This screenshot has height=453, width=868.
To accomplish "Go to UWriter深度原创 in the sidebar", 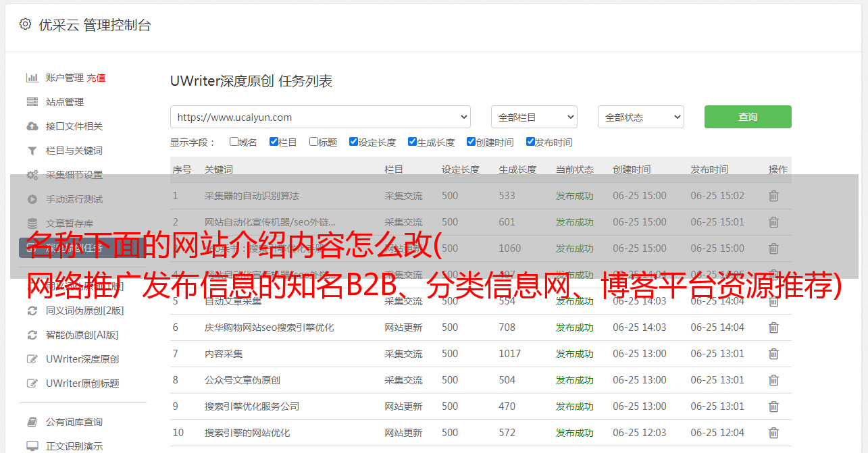I will pyautogui.click(x=82, y=359).
